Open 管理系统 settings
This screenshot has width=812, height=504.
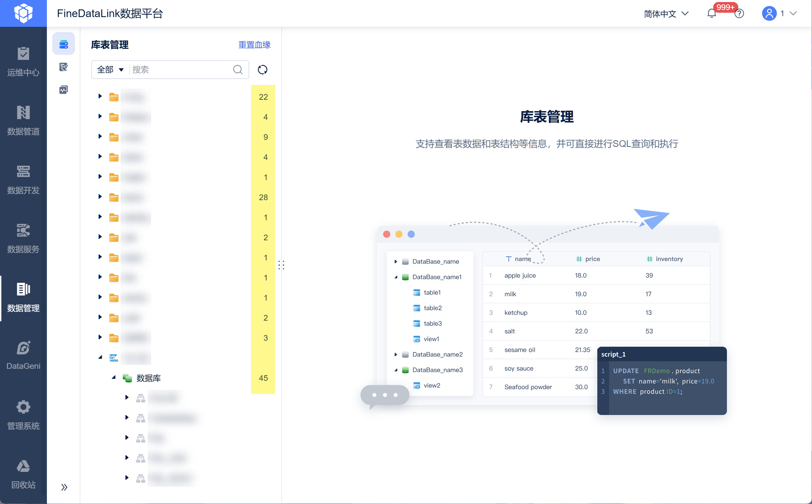click(23, 416)
